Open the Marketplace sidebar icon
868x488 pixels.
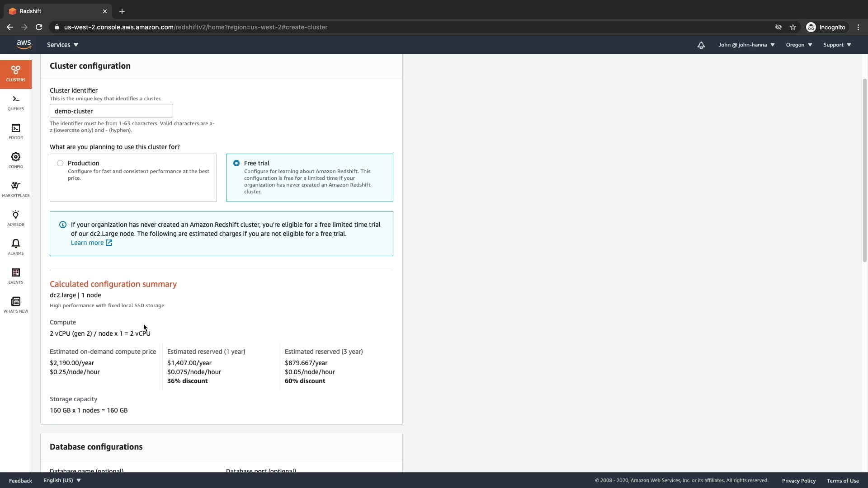click(x=16, y=189)
